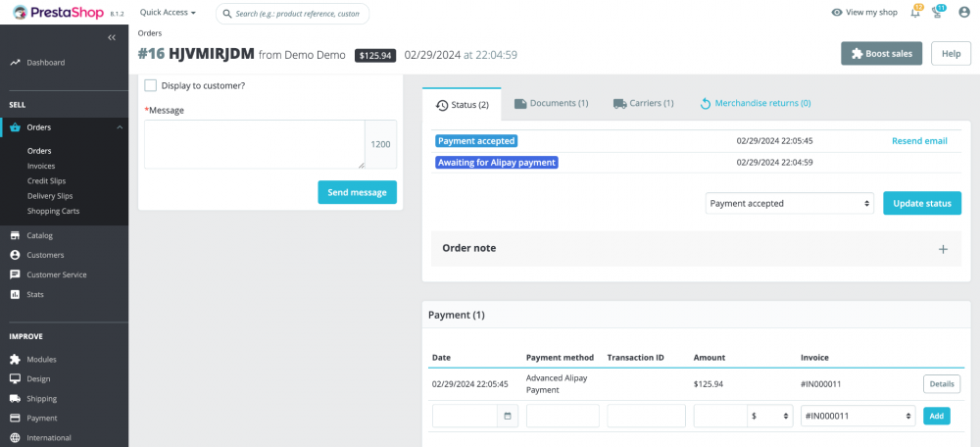Click View my shop link

pos(871,13)
